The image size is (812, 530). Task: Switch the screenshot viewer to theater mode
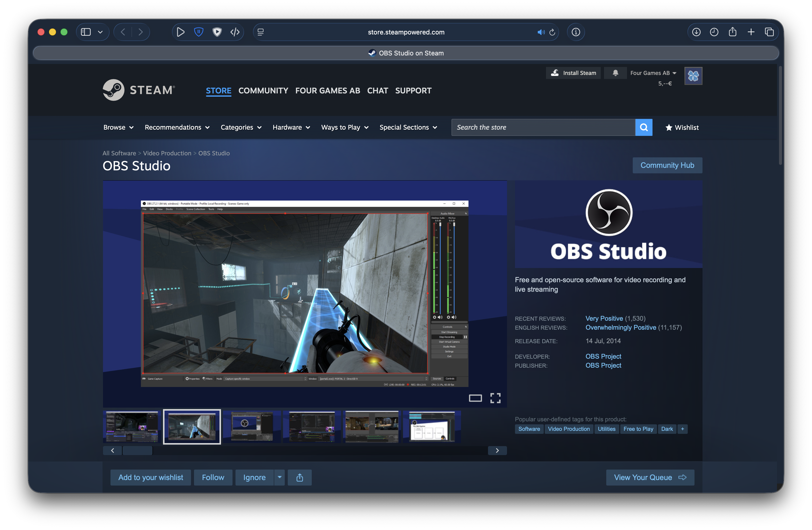pyautogui.click(x=475, y=398)
